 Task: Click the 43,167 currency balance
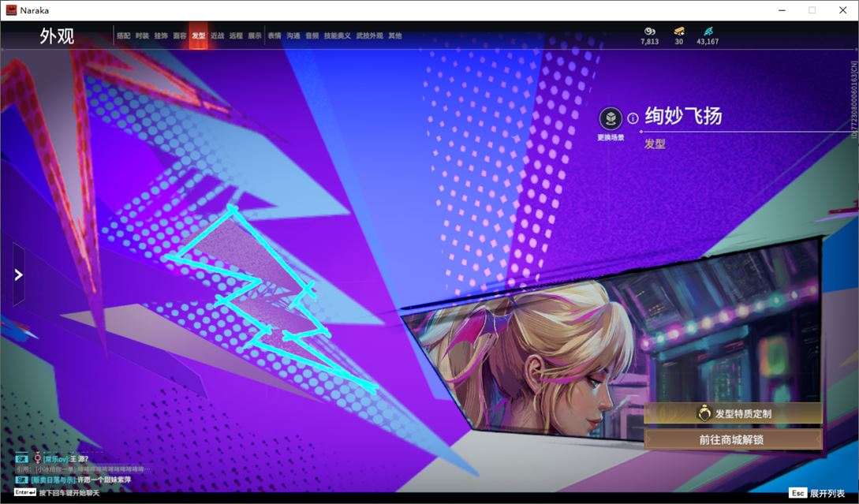coord(708,42)
